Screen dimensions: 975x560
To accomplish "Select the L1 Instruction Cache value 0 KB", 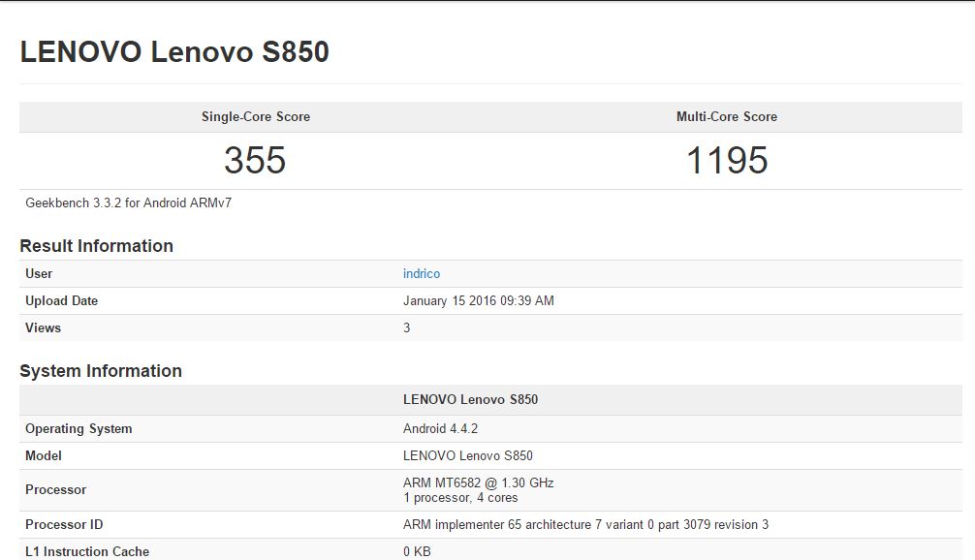I will [x=417, y=551].
